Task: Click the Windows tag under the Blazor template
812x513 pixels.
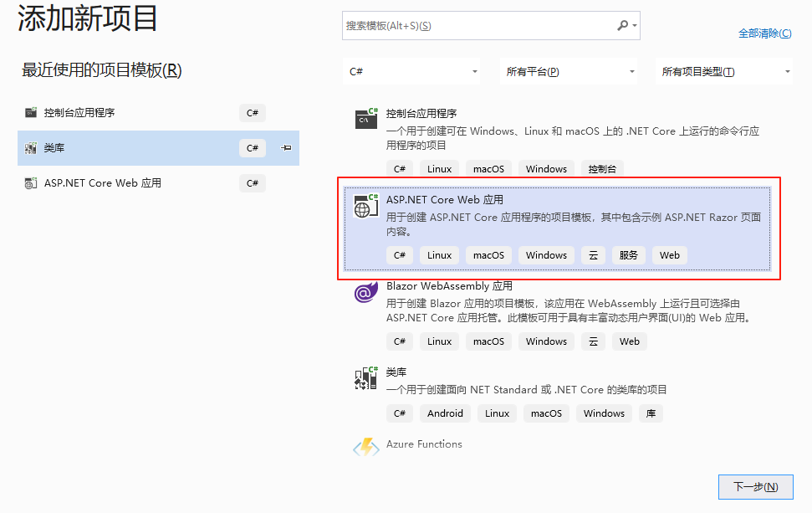Action: pyautogui.click(x=546, y=341)
